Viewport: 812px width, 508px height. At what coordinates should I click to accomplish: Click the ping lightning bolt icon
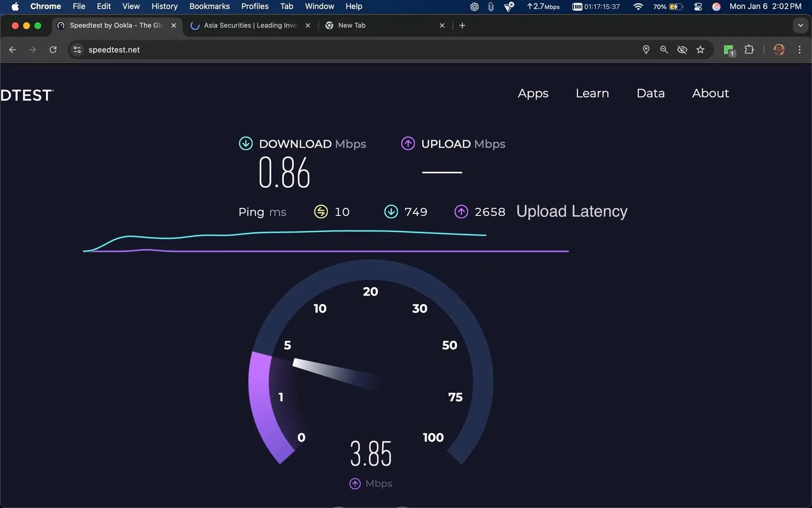coord(320,211)
